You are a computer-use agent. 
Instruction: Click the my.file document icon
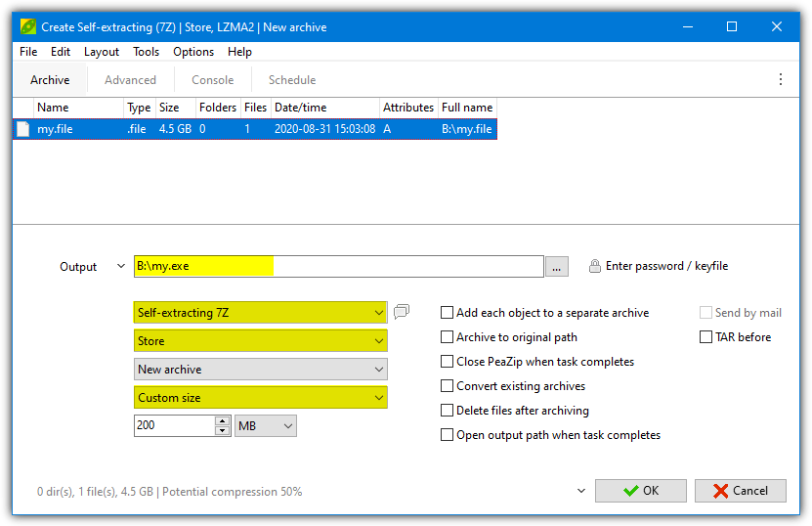coord(22,129)
